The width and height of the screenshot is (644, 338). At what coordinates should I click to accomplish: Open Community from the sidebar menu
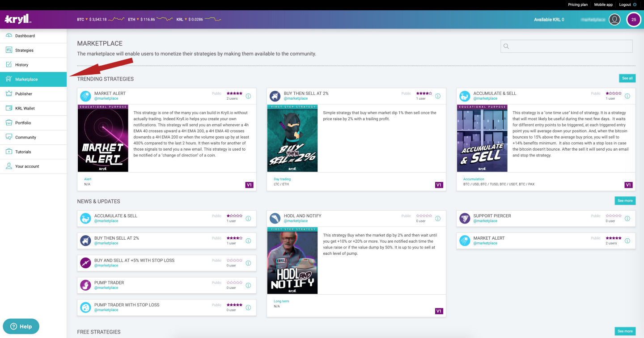tap(34, 137)
